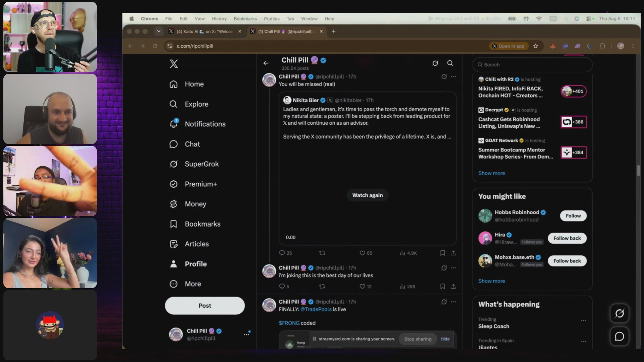
Task: Click the x.com/ripchillpill address bar
Action: coord(325,46)
